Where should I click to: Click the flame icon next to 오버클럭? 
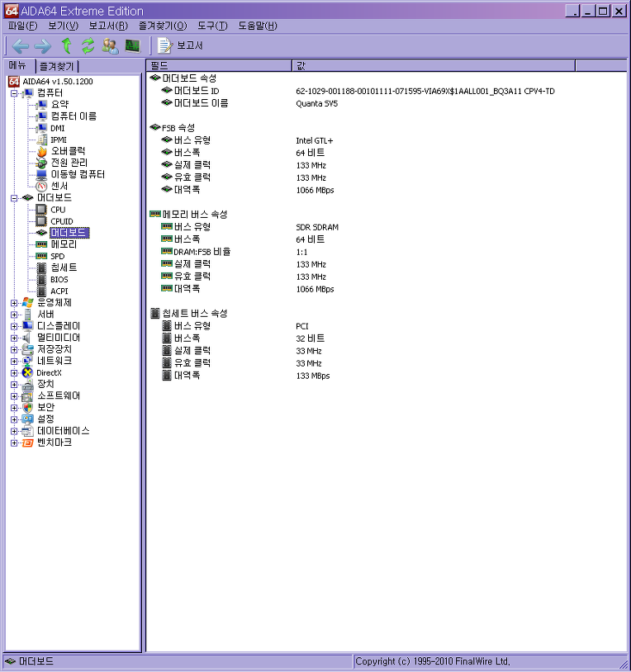point(41,151)
